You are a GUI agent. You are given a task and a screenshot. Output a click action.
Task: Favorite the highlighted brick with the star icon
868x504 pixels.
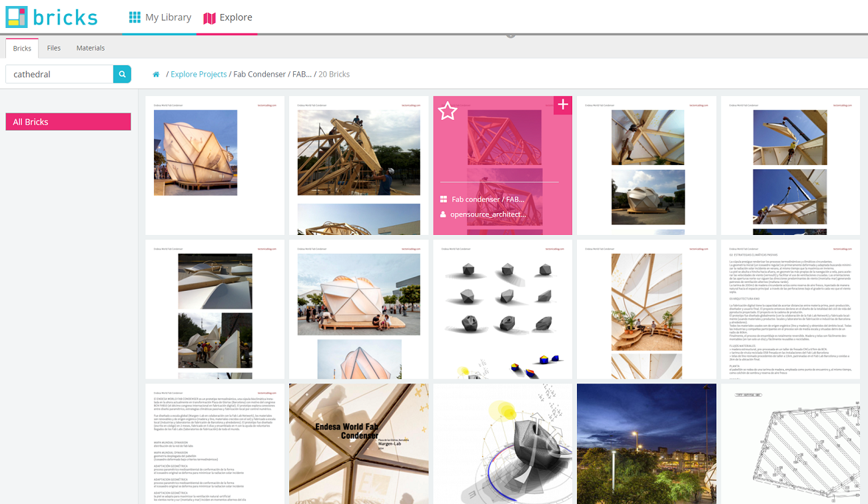(448, 111)
